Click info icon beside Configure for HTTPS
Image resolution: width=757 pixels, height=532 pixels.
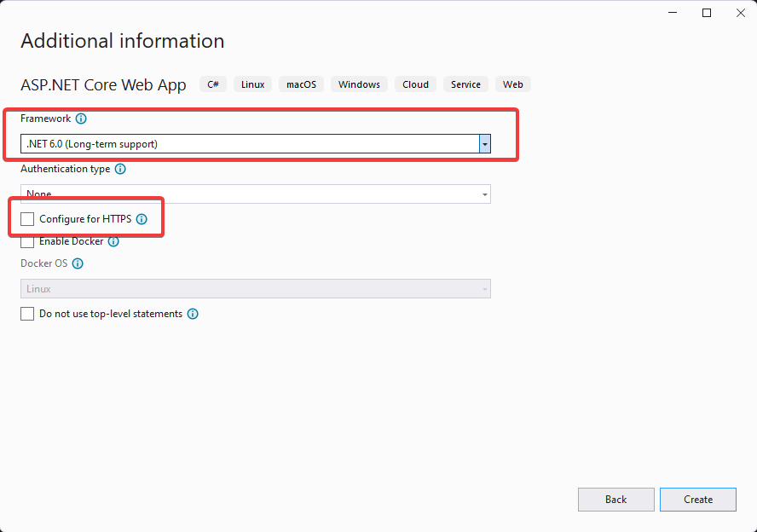(142, 219)
